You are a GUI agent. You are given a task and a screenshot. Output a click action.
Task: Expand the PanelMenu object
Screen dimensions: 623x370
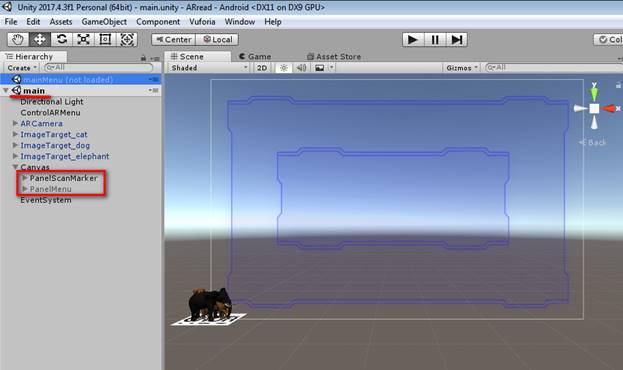pyautogui.click(x=25, y=189)
